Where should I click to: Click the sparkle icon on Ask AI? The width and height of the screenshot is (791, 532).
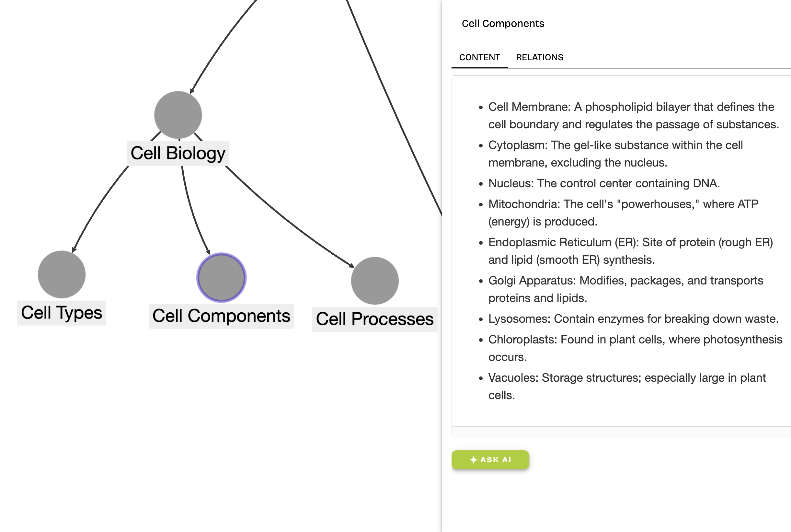click(x=474, y=460)
